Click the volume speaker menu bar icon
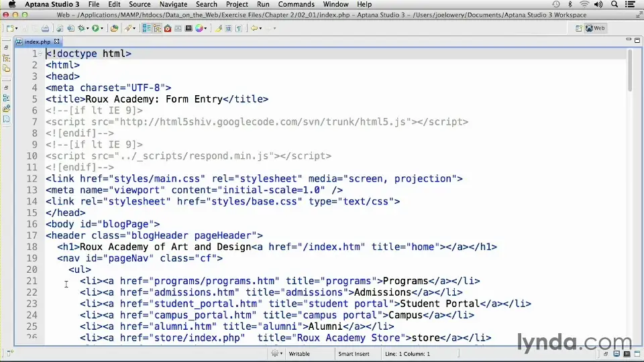Viewport: 644px width, 362px height. coord(598,5)
